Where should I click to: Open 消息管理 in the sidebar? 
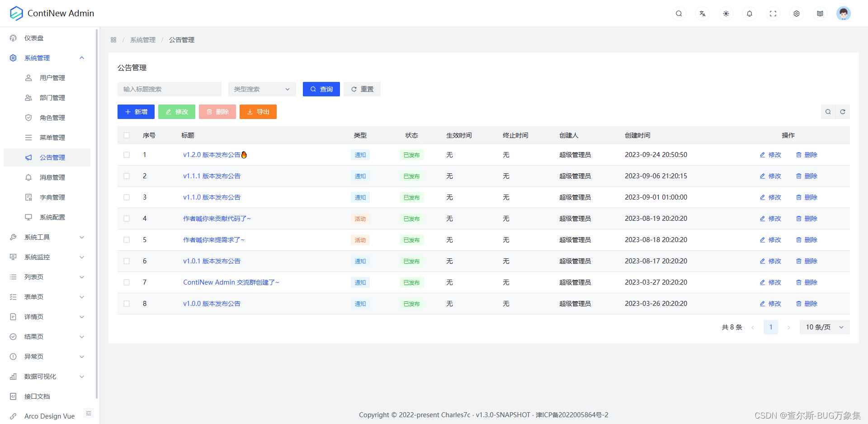(47, 177)
